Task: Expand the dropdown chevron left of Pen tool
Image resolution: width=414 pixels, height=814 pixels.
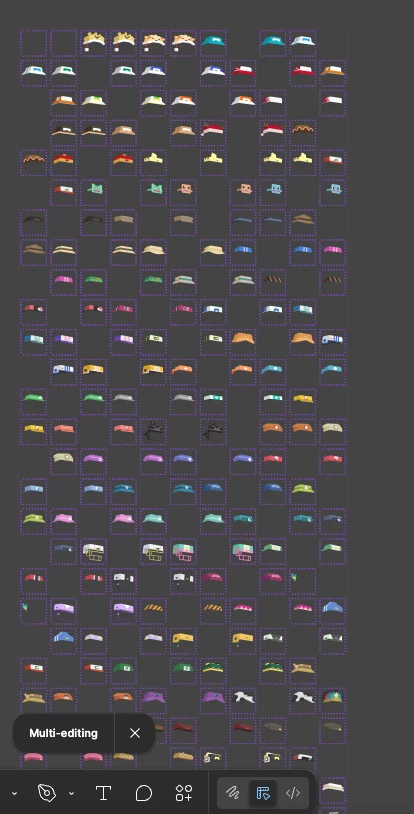Action: point(14,793)
